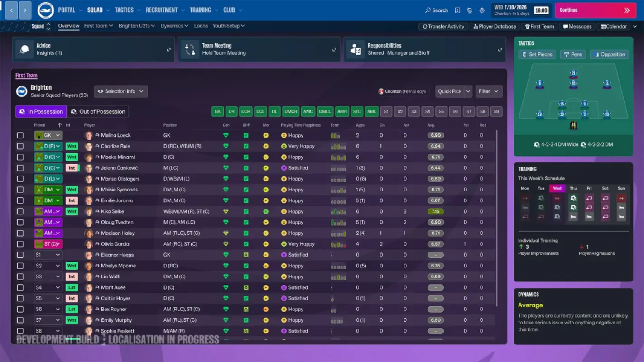644x362 pixels.
Task: Tick the checkbox for Lia Wälti
Action: pyautogui.click(x=20, y=276)
